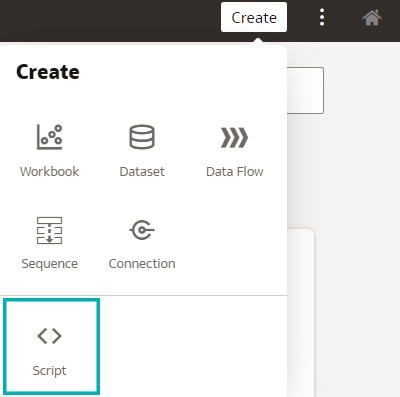Focus the input box behind the popup
The width and height of the screenshot is (400, 397).
[x=305, y=90]
